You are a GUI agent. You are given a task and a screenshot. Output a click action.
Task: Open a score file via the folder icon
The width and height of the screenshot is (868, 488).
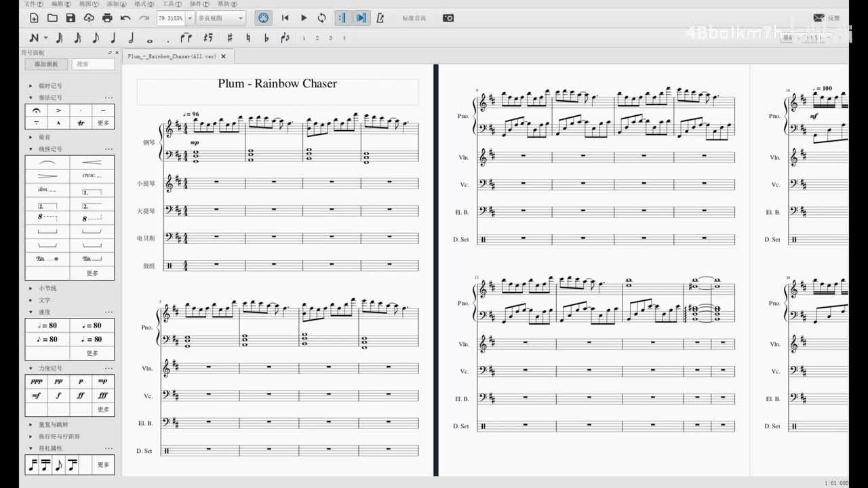pos(52,18)
